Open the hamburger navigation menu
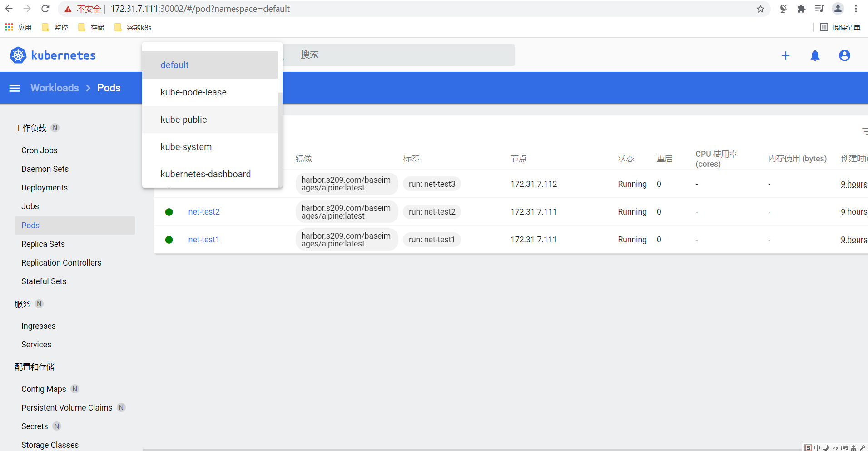The image size is (868, 451). point(15,88)
